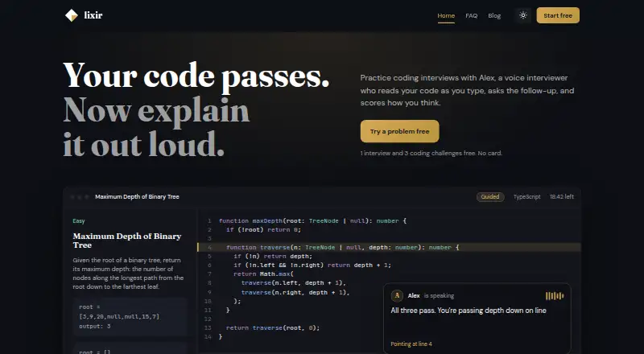Click line 6 code with !n.left && !n.right
Viewport: 644px width, 354px height.
point(312,265)
